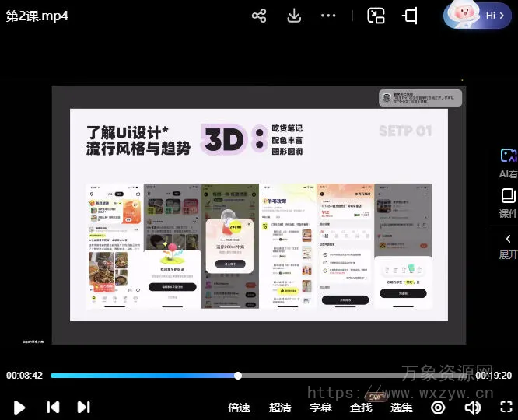Open the AI assistant Hi avatar
Screen dimensions: 518x420
478,14
